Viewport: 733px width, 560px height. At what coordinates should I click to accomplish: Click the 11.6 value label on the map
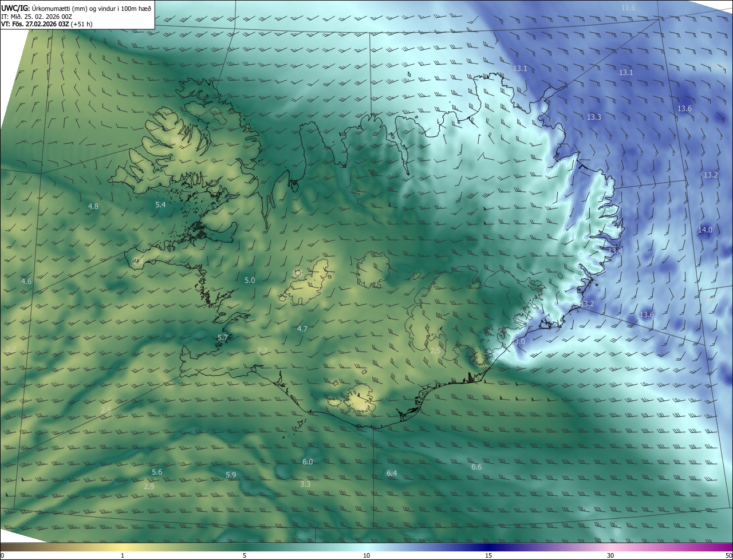click(628, 7)
